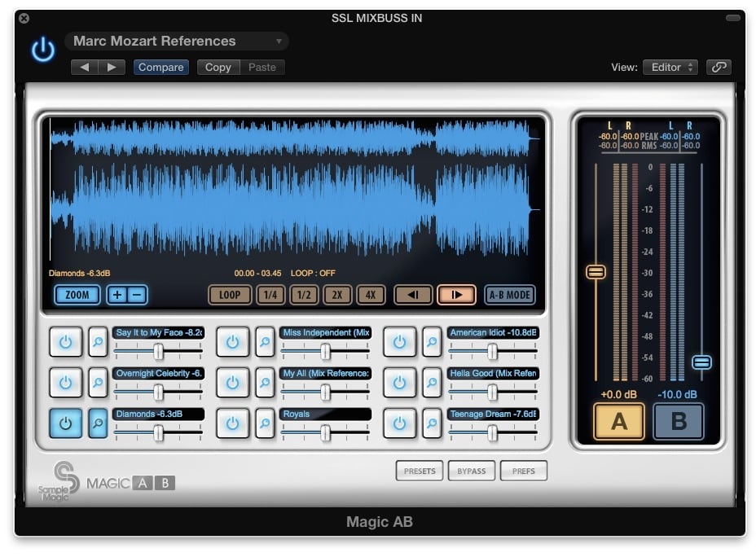
Task: Click the BYPASS button
Action: coord(472,471)
